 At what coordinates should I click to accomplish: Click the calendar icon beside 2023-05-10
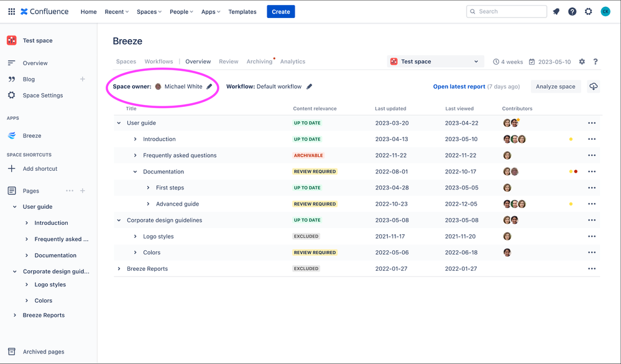coord(532,61)
